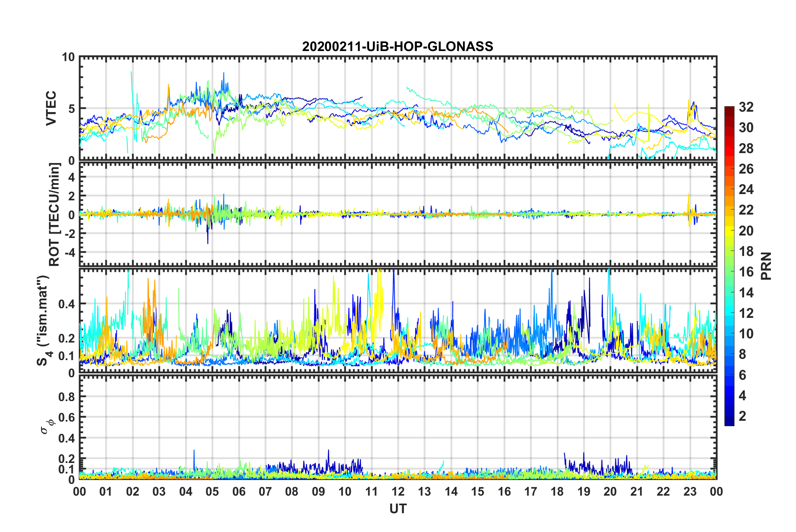
Task: Click the VTEC y-axis label
Action: (x=51, y=109)
